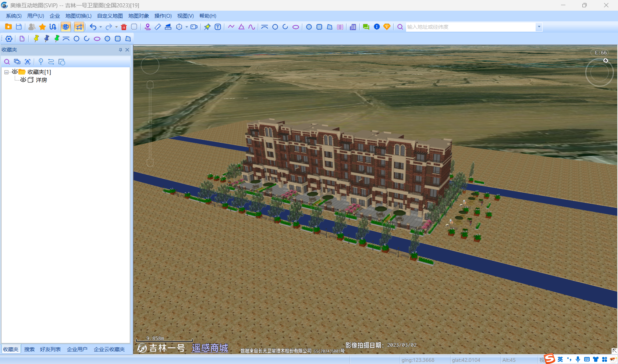Open the dropdown arrow beside 3D cube icon
Image resolution: width=618 pixels, height=364 pixels.
(x=187, y=27)
